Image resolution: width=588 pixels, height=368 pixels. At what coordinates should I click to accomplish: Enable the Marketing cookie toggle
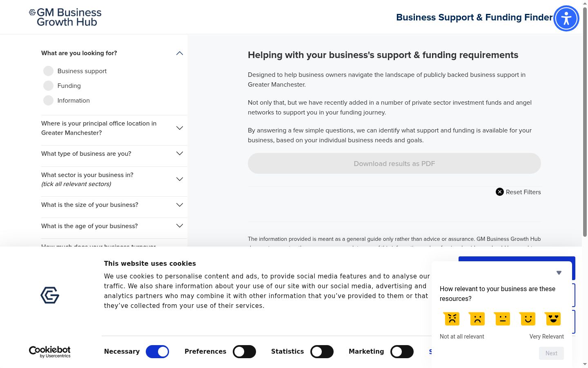402,352
